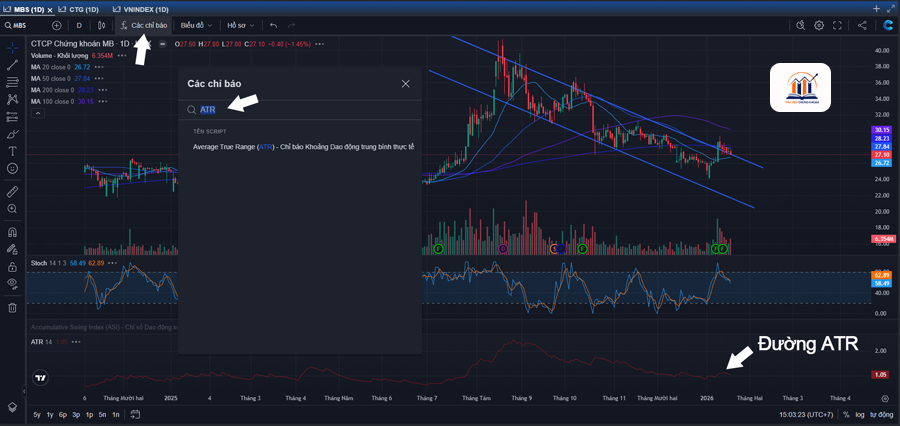
Task: Set time range to 1p
Action: pyautogui.click(x=89, y=415)
